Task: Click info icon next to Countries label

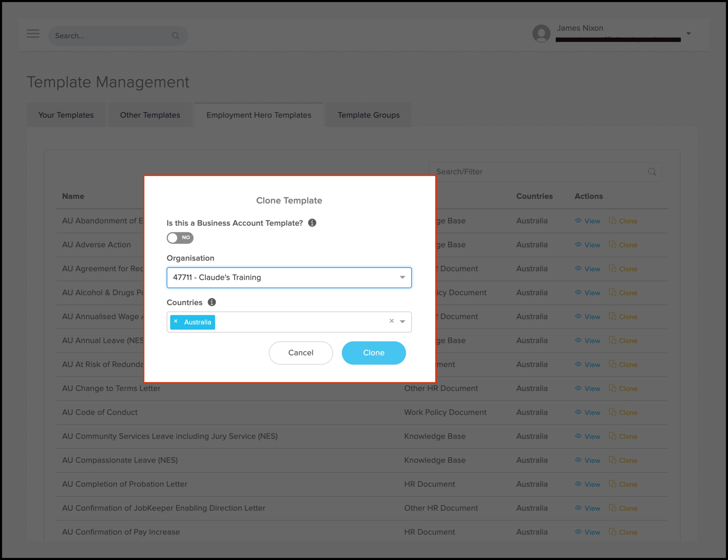Action: [x=212, y=302]
